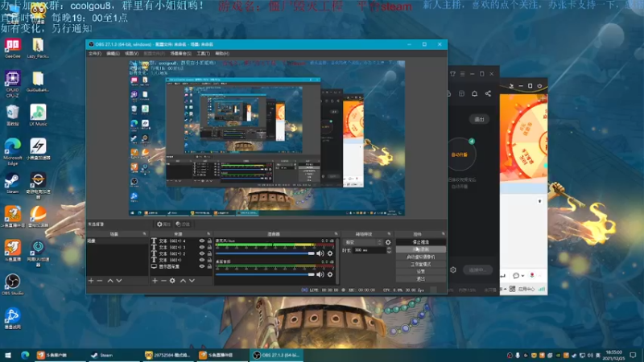
Task: Open scene transition type dropdown
Action: pos(363,243)
